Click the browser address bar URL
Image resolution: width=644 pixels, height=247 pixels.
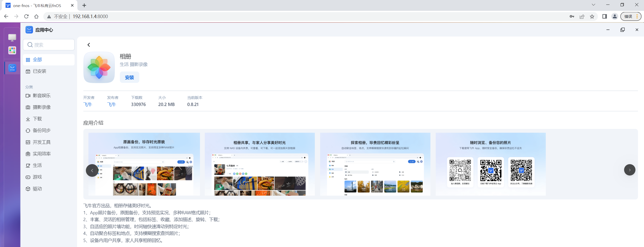(90, 16)
